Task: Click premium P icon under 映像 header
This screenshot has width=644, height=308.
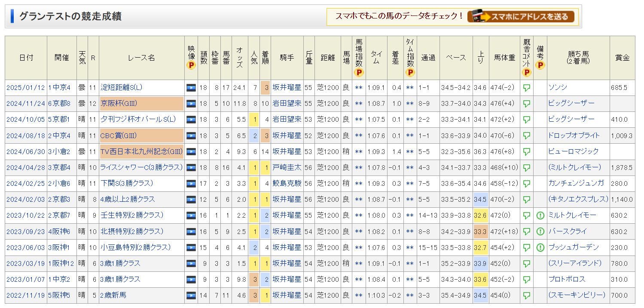Action: (191, 65)
